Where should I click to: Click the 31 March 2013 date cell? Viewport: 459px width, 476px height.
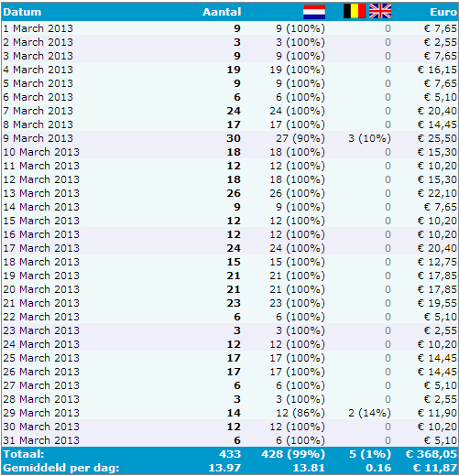(x=41, y=440)
